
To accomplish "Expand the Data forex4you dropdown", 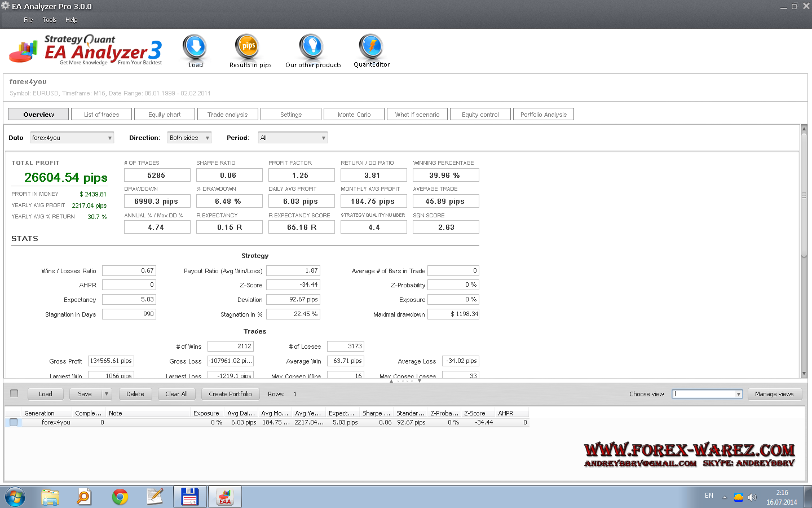I will (72, 138).
